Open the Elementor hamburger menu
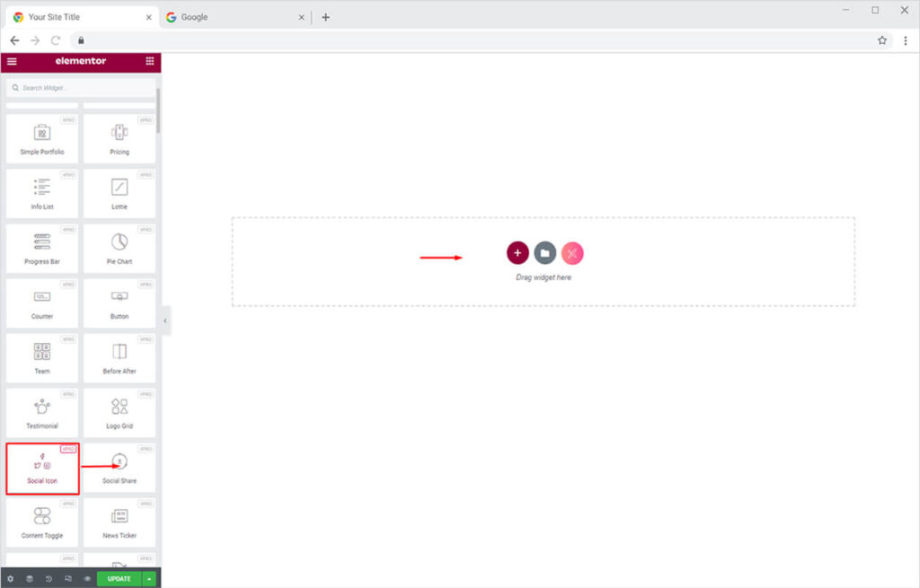This screenshot has height=588, width=920. click(12, 61)
